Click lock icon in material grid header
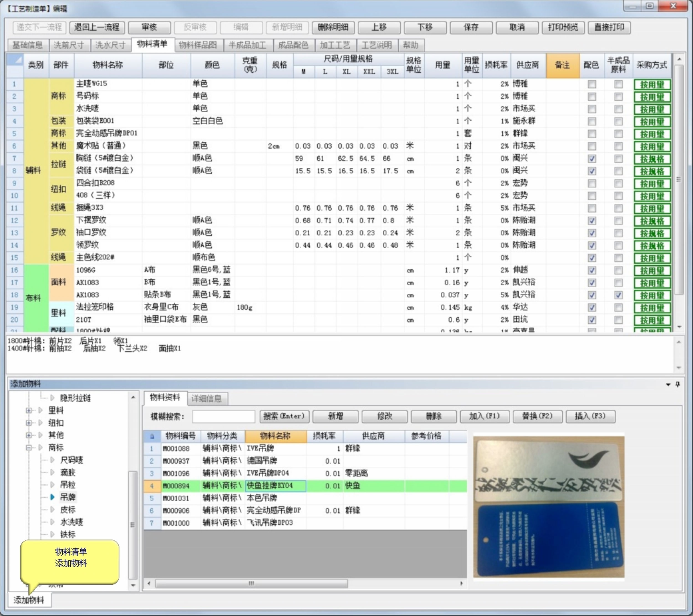The height and width of the screenshot is (616, 693). point(152,436)
